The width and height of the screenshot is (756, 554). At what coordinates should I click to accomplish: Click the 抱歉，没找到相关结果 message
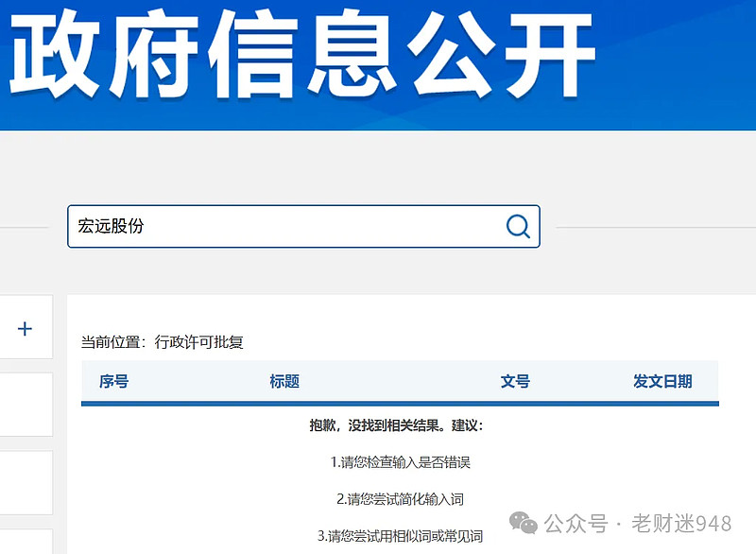pyautogui.click(x=396, y=425)
